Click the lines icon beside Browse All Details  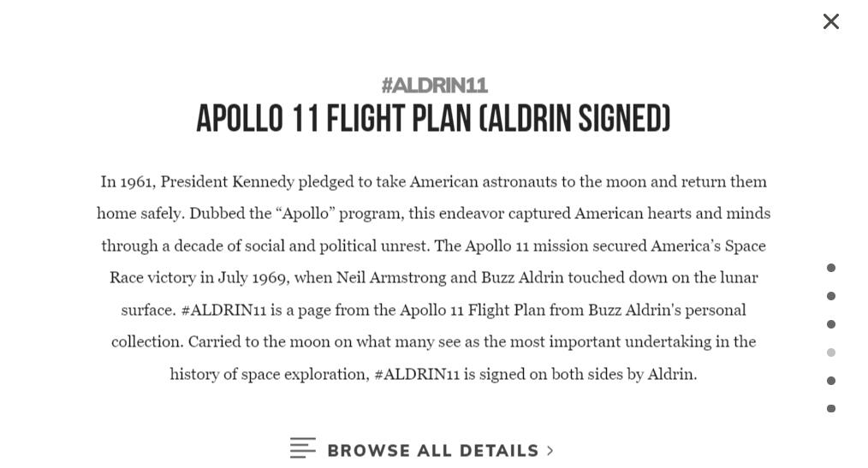tap(302, 448)
